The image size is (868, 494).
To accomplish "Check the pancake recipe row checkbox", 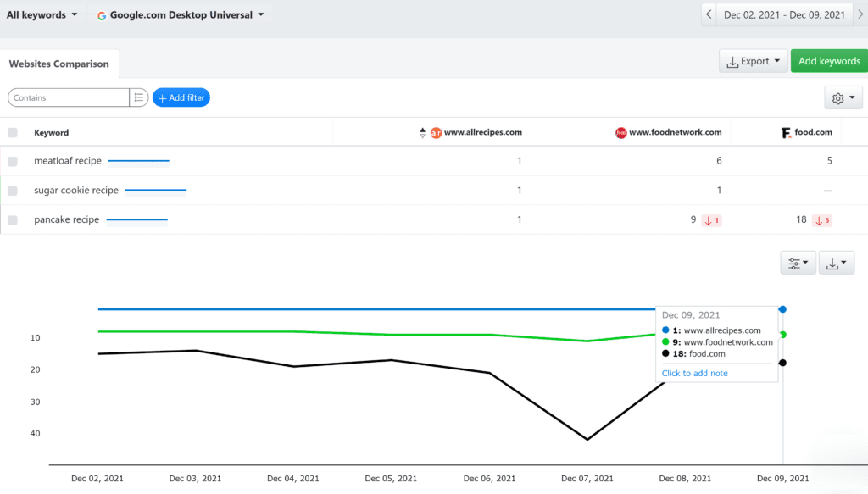I will (13, 220).
